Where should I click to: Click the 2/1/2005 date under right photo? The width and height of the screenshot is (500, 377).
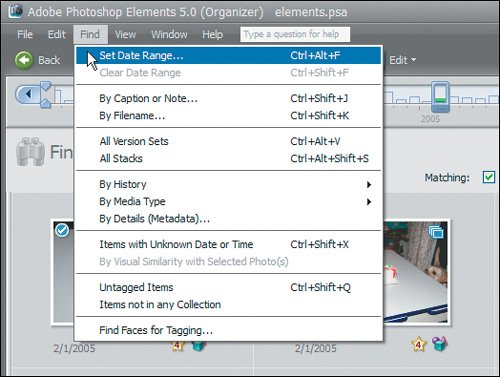click(x=315, y=349)
